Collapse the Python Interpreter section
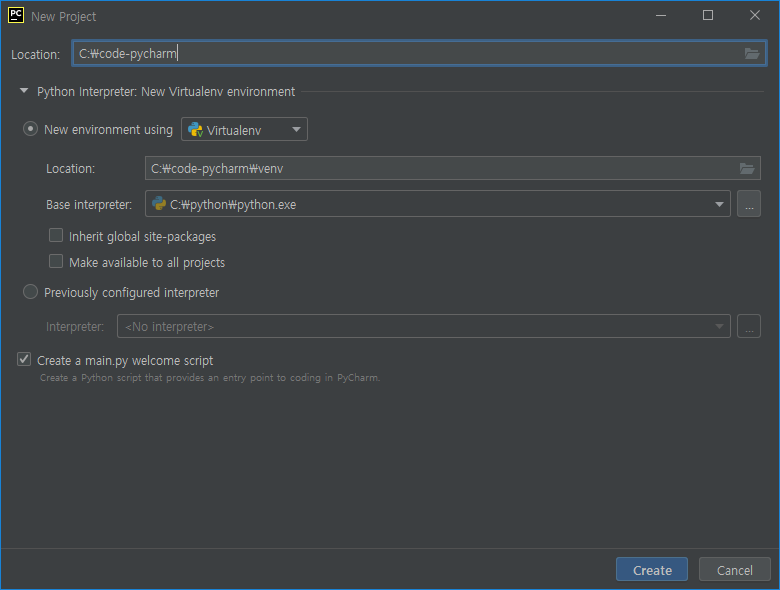The width and height of the screenshot is (780, 590). (23, 91)
